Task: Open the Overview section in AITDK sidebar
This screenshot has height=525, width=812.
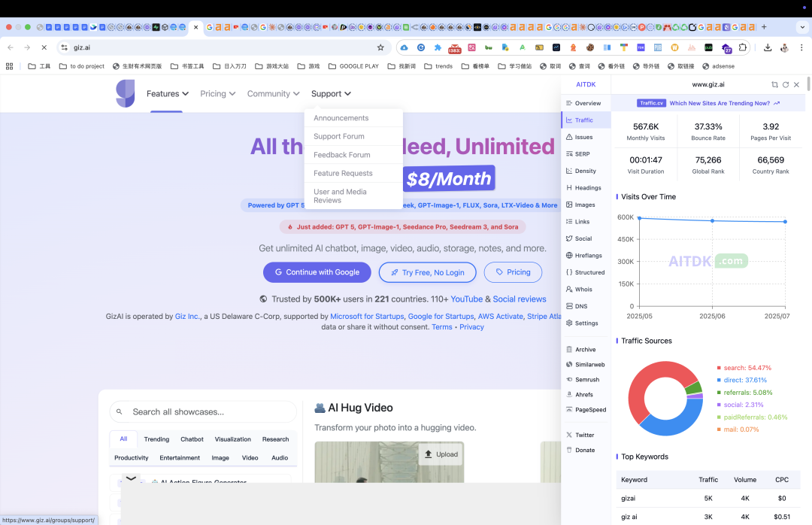Action: tap(586, 103)
